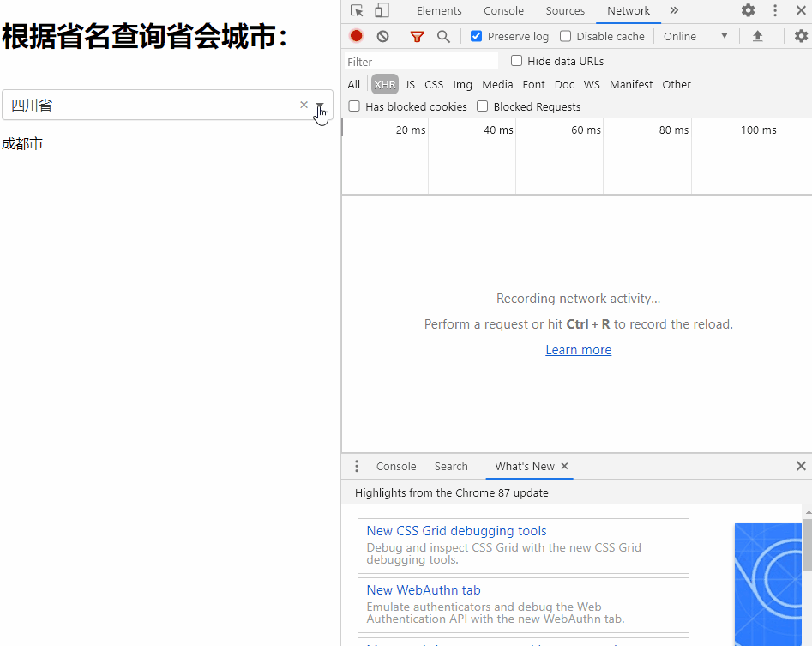Click the 成都市 result text

(x=22, y=144)
